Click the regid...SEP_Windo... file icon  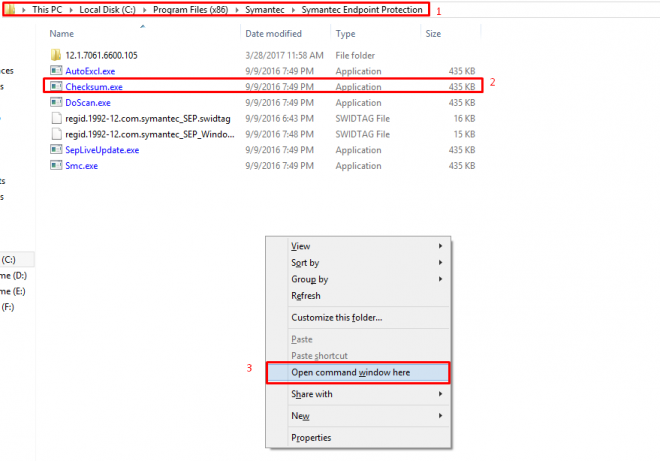56,134
